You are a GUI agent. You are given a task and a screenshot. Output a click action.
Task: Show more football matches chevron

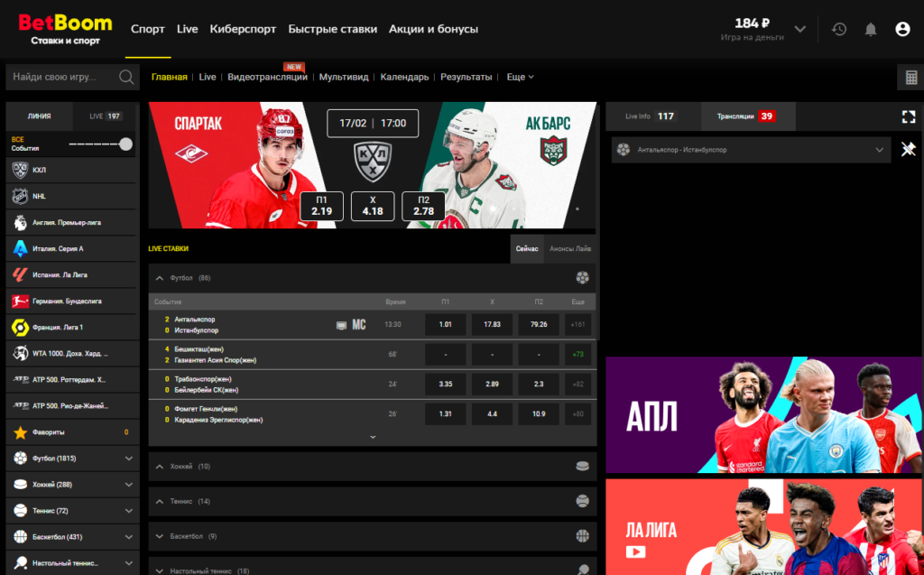(373, 437)
